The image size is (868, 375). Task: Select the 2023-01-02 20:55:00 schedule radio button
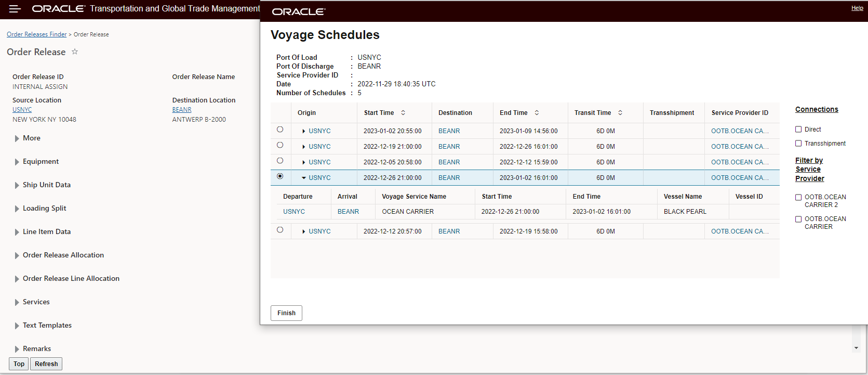pyautogui.click(x=280, y=130)
